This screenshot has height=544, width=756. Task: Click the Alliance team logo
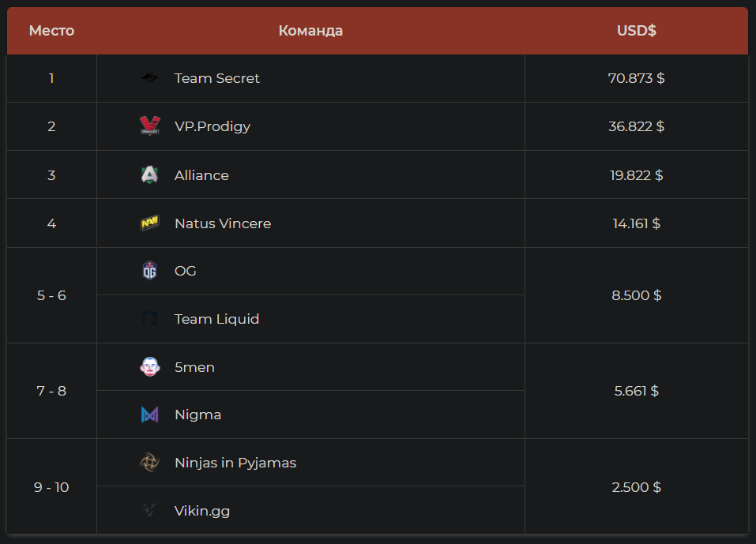149,175
